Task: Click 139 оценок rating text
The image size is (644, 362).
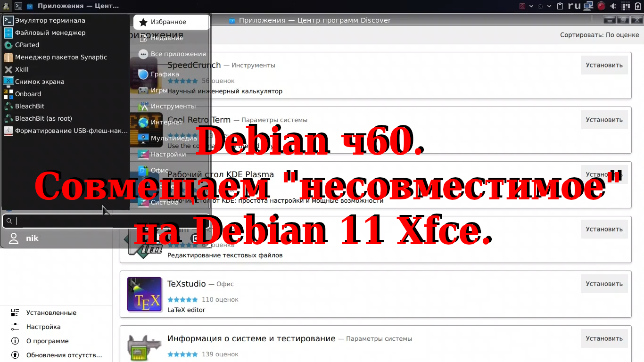Action: tap(220, 354)
